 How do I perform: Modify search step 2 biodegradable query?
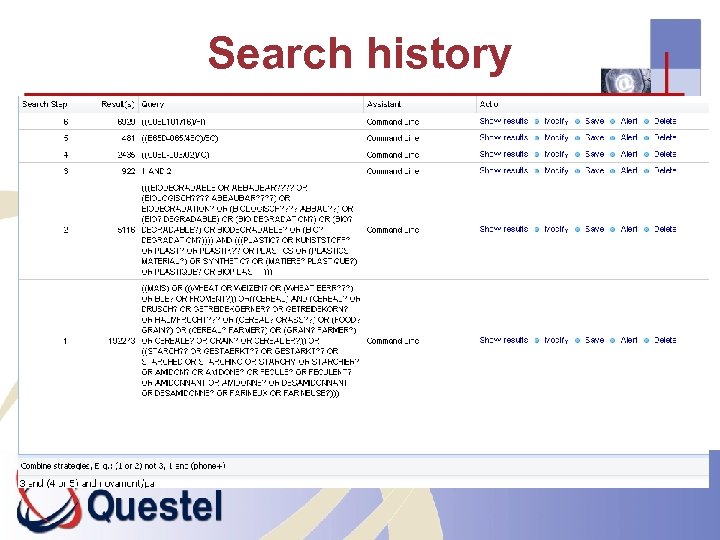click(556, 229)
